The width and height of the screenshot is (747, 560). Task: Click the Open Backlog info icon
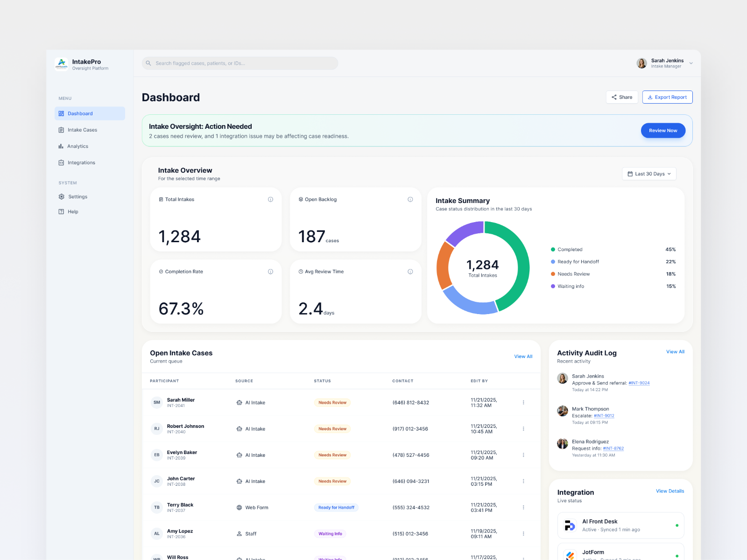click(410, 199)
